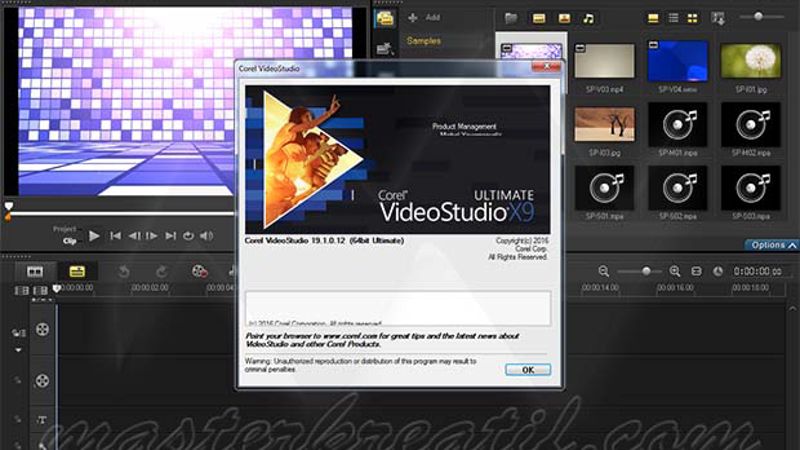Add a new library folder

pos(424,18)
